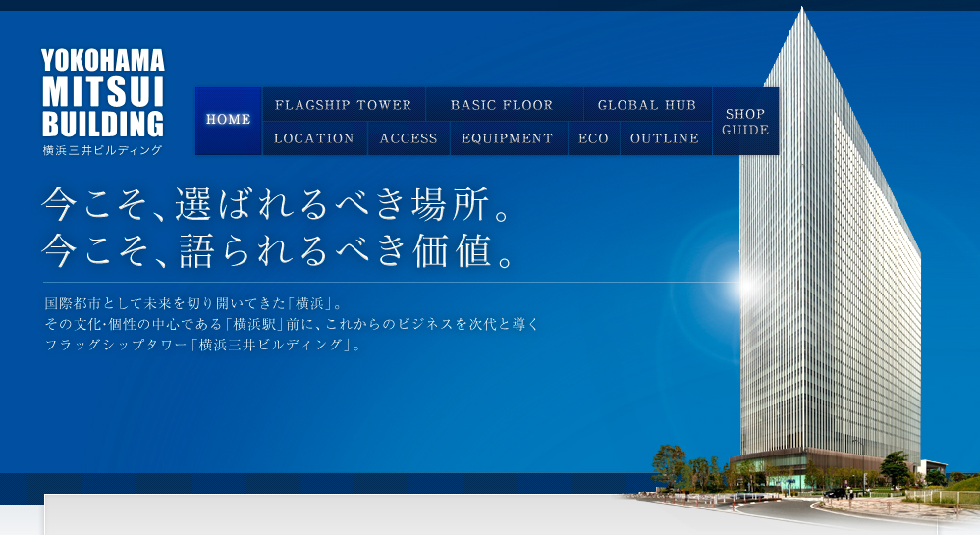Go to the FLAGSHIP TOWER page
This screenshot has height=535, width=980.
344,104
